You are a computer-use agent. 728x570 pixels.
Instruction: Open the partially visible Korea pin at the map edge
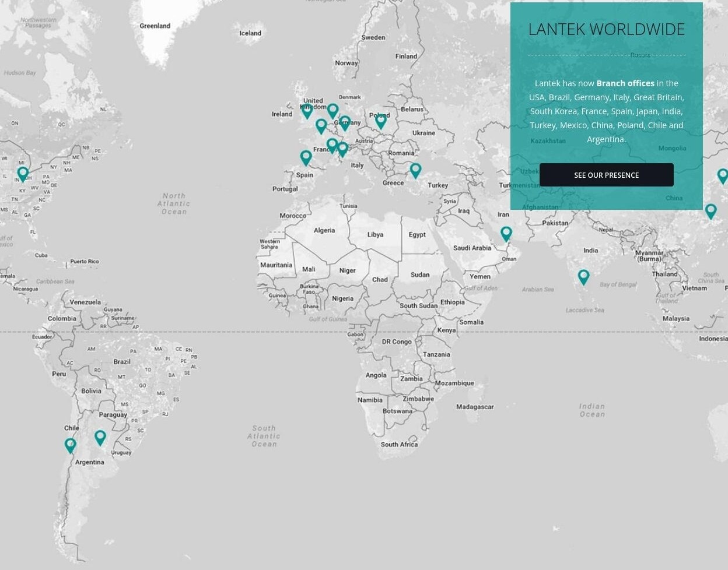(x=723, y=176)
